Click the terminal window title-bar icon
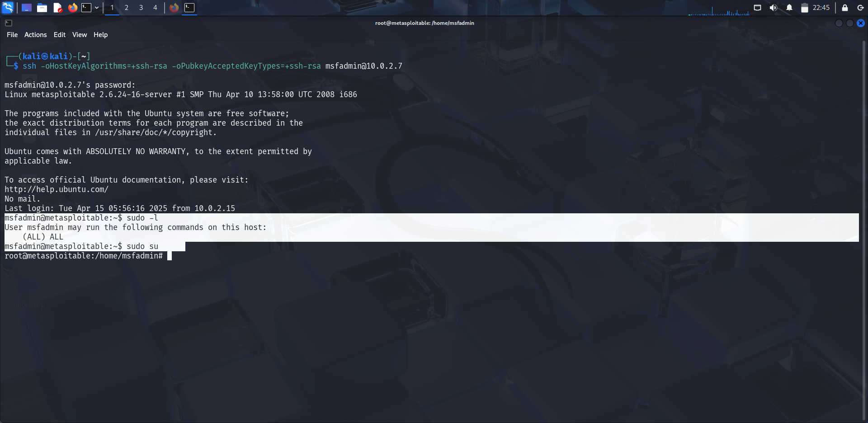The width and height of the screenshot is (868, 423). (x=9, y=23)
